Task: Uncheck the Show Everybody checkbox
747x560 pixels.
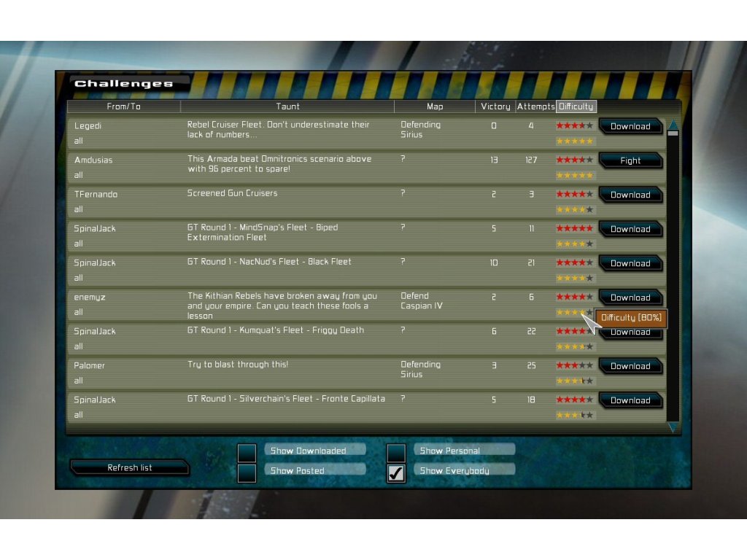Action: point(396,473)
